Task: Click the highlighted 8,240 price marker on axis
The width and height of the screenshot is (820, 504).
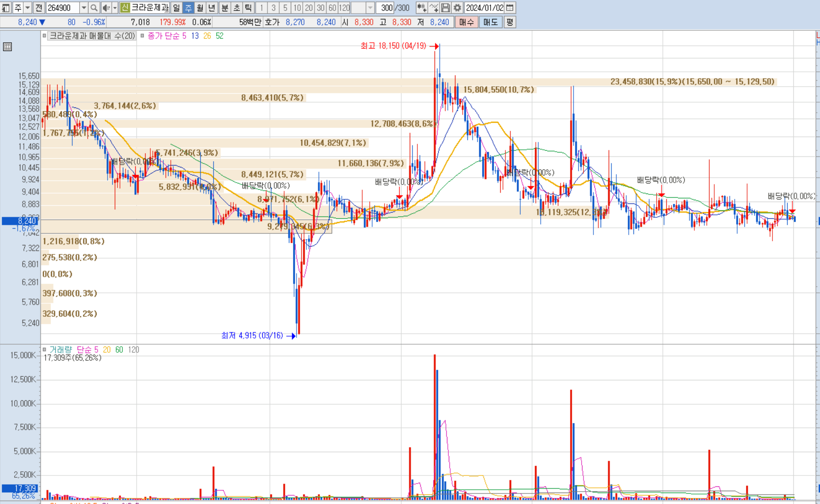Action: tap(20, 221)
